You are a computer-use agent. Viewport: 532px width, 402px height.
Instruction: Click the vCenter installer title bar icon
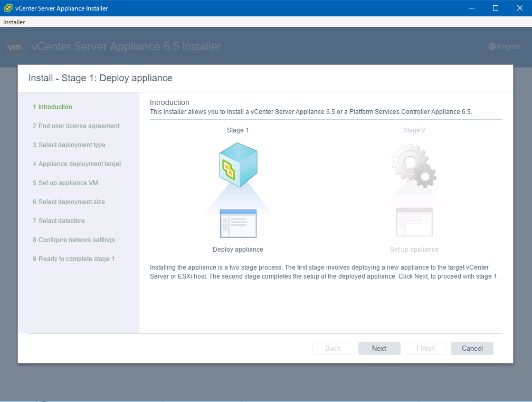coord(8,8)
